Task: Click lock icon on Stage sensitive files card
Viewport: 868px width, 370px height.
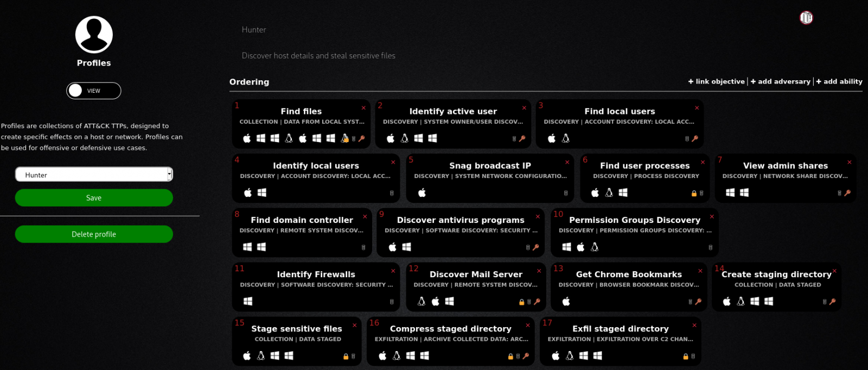Action: [x=346, y=356]
